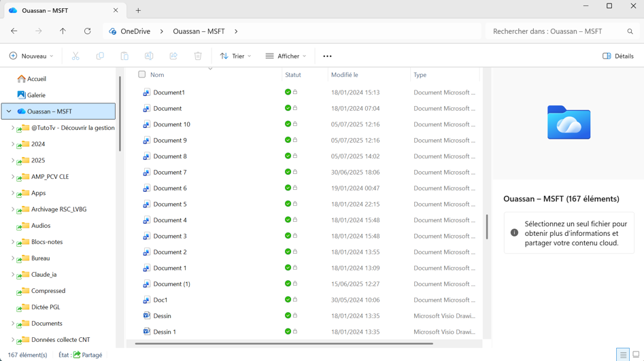Open the Nouveau dropdown menu
644x361 pixels.
click(31, 56)
